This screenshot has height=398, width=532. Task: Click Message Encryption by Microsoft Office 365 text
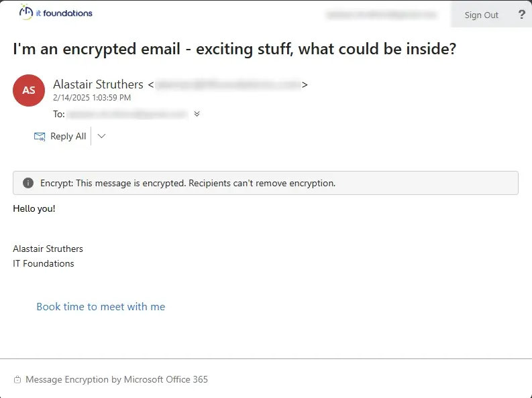tap(117, 380)
